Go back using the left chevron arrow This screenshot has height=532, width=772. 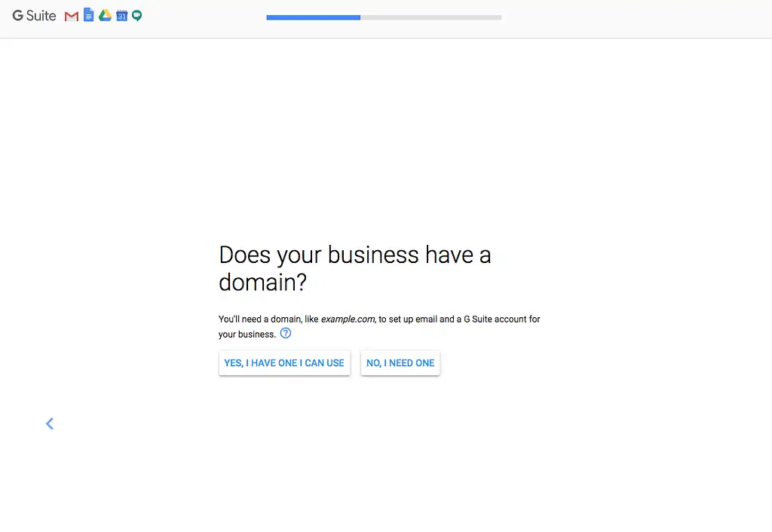coord(50,423)
